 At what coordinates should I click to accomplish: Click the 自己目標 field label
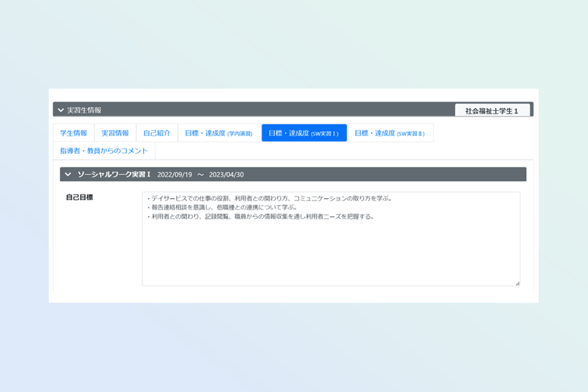point(79,197)
